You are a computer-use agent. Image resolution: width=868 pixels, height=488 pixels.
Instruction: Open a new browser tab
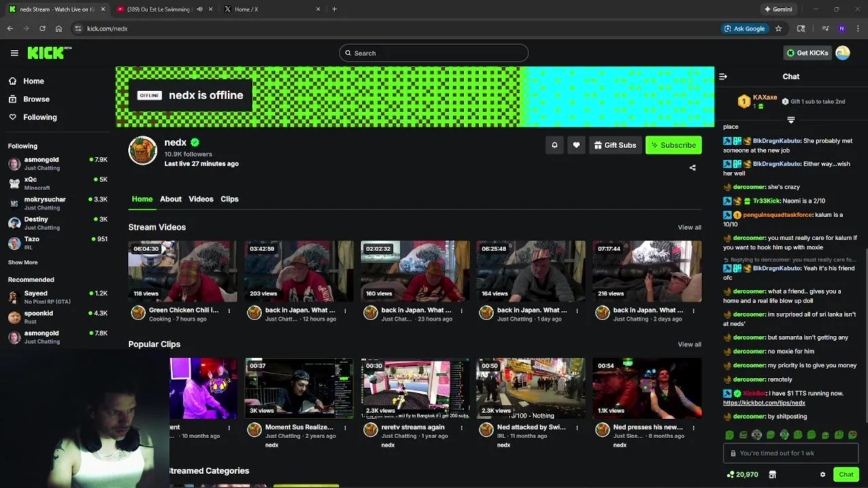tap(334, 9)
